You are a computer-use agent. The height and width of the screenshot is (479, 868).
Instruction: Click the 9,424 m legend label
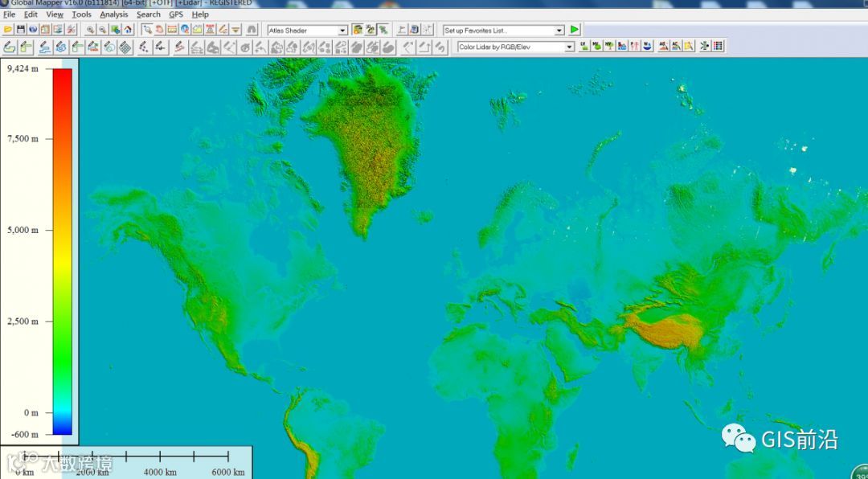coord(23,68)
